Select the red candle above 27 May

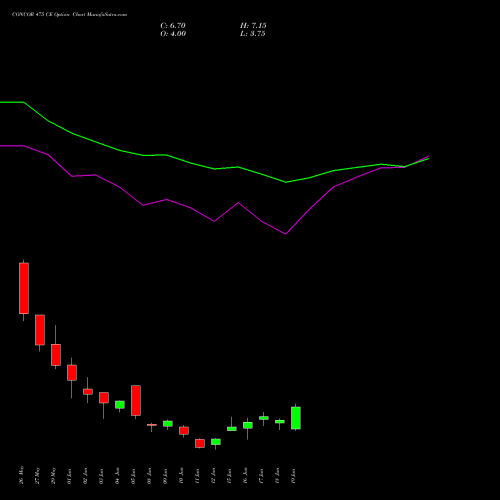[x=40, y=330]
